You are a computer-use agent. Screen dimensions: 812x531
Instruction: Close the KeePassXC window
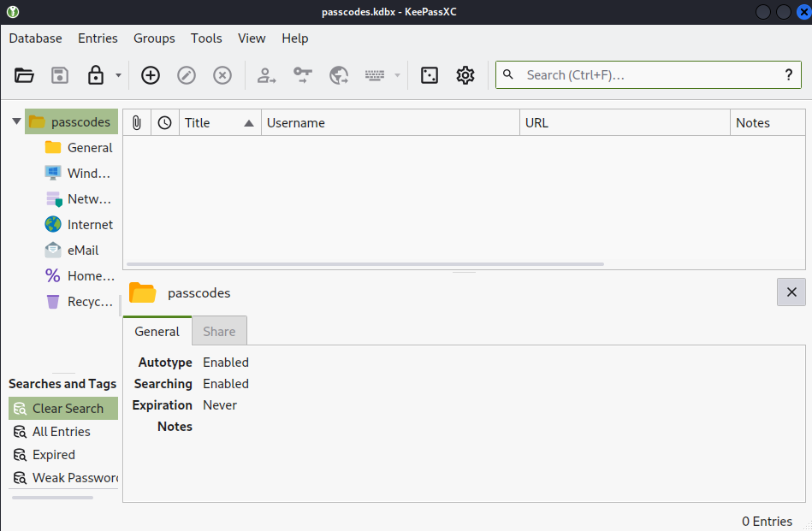804,11
